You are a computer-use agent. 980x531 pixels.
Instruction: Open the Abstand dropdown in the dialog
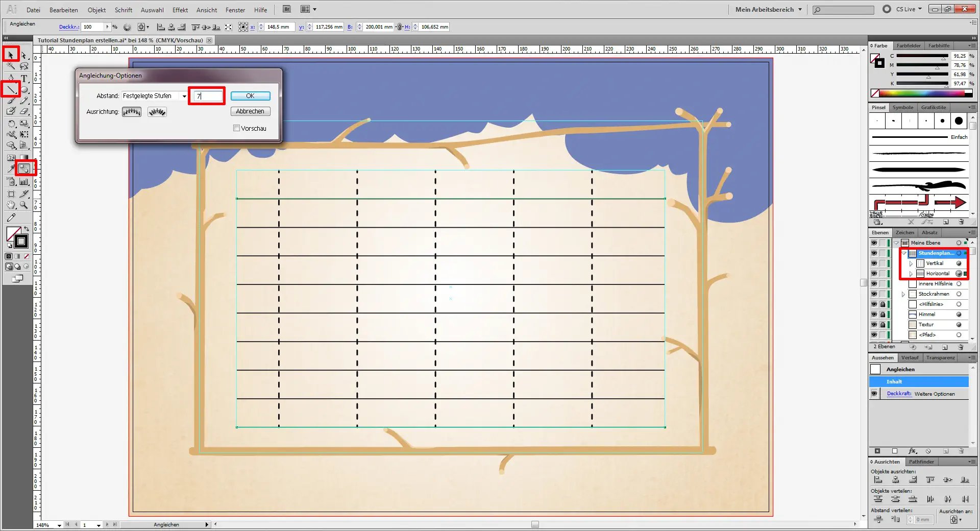click(x=184, y=96)
